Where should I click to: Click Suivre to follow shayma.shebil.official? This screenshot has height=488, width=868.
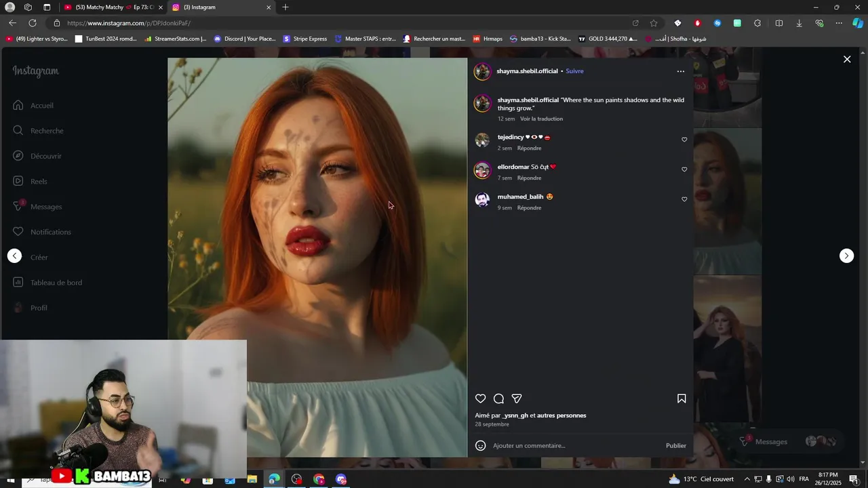tap(574, 71)
